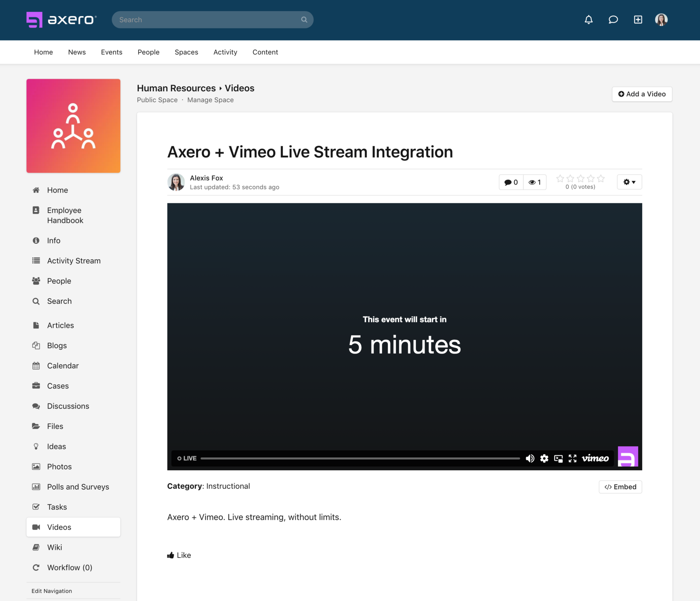Open the Polls and Surveys section icon

coord(36,486)
